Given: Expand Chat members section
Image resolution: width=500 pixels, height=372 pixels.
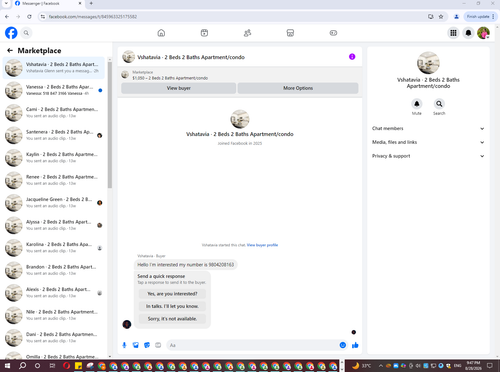Looking at the screenshot, I should 428,128.
